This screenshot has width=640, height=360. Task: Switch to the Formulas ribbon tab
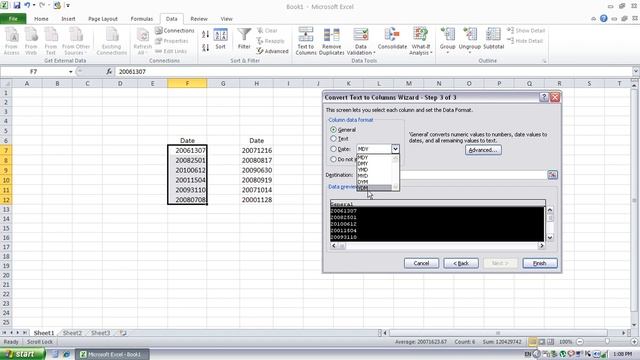coord(142,19)
